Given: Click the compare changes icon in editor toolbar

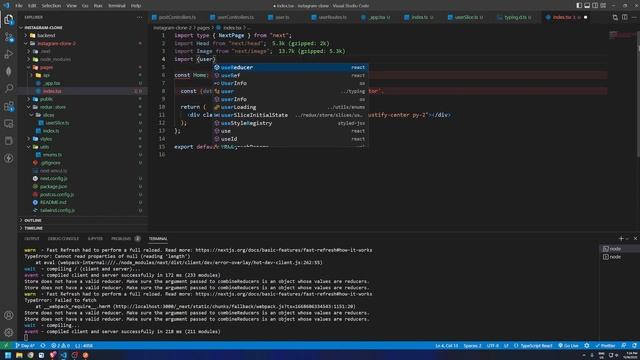Looking at the screenshot, I should tap(615, 17).
